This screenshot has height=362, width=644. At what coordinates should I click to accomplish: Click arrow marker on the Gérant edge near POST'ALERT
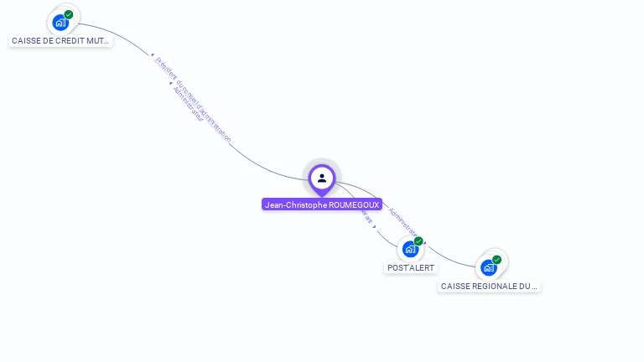tap(374, 226)
